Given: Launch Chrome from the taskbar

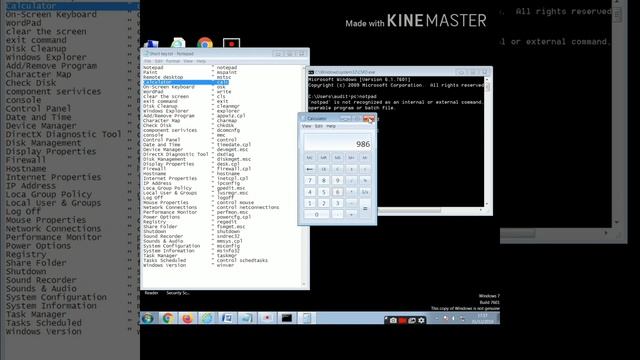Looking at the screenshot, I should point(167,318).
